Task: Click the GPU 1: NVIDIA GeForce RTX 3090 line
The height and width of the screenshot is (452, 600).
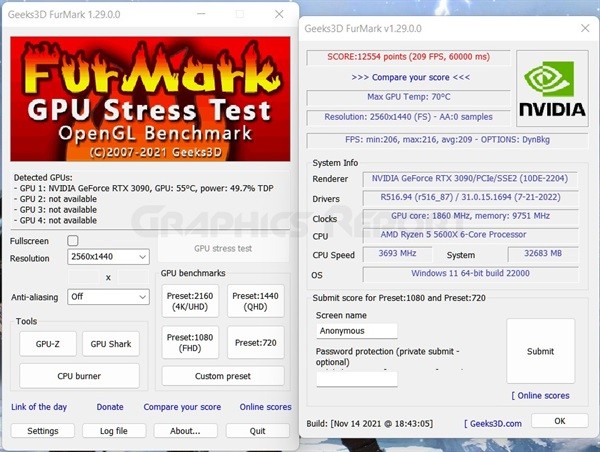Action: 146,189
